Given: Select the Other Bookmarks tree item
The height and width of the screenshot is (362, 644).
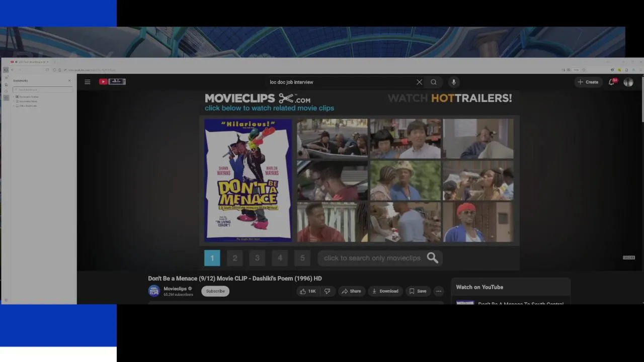Looking at the screenshot, I should pos(27,106).
